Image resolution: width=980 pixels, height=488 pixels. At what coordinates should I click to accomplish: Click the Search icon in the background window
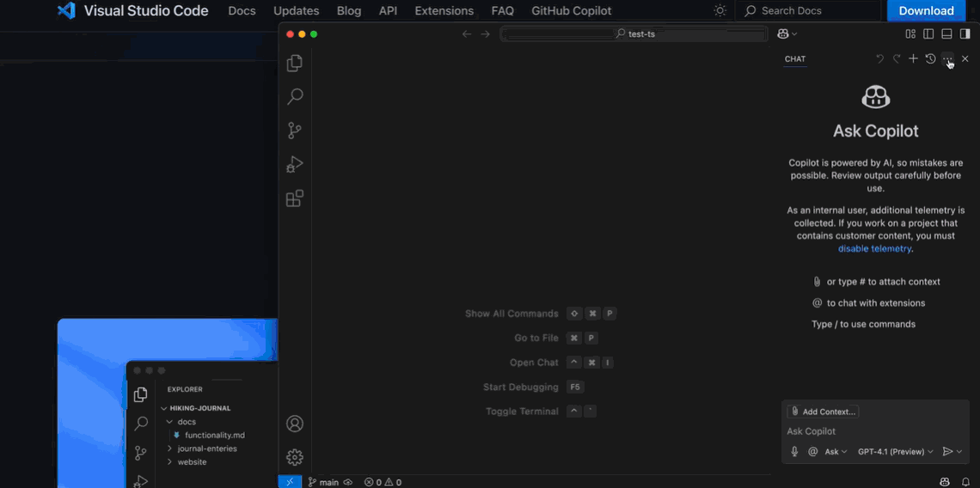tap(141, 424)
